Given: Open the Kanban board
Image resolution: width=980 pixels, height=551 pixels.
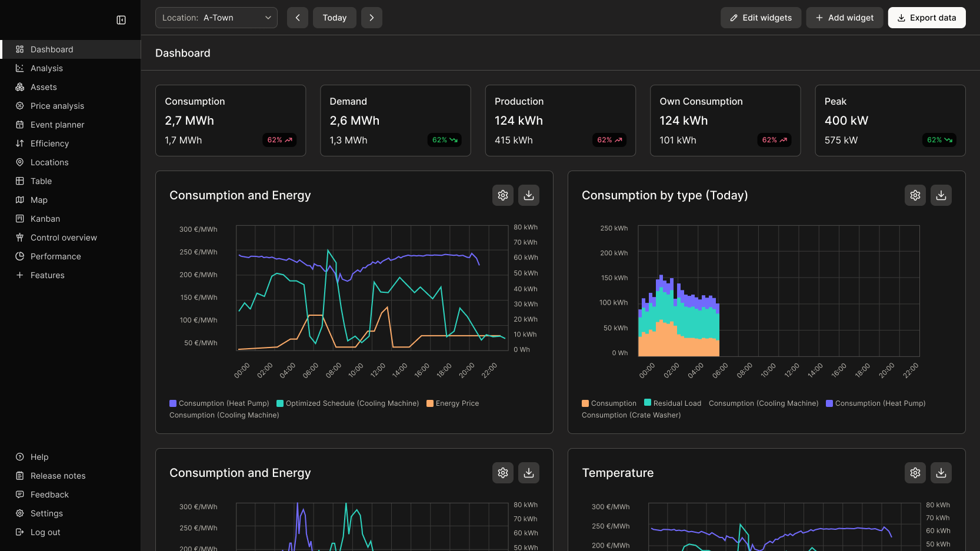Looking at the screenshot, I should pyautogui.click(x=45, y=218).
